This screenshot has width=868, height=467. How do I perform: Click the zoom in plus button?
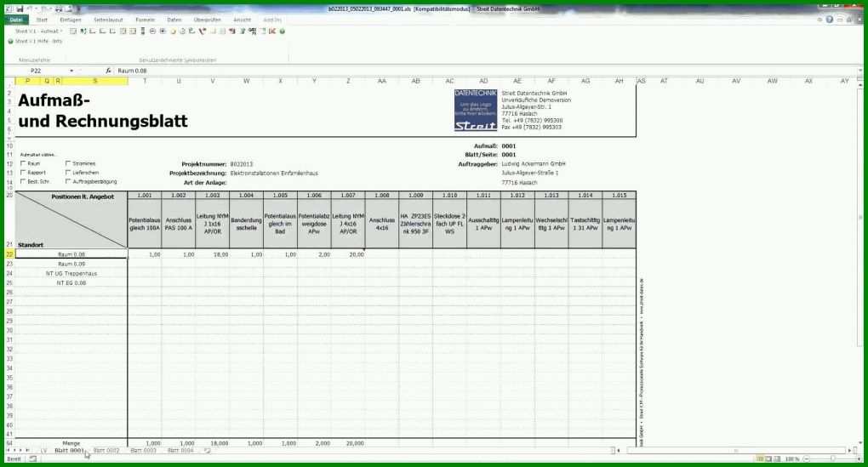coord(858,459)
